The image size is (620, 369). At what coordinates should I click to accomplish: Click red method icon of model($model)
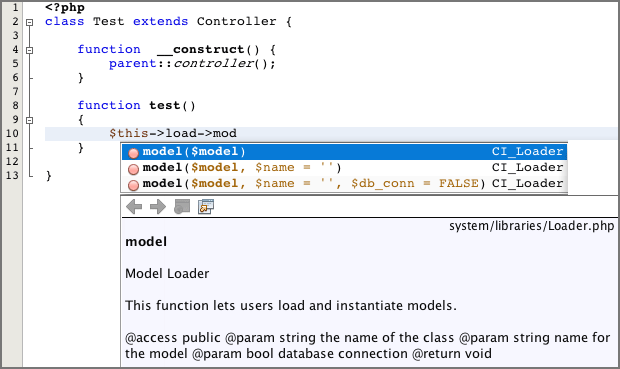click(x=134, y=153)
